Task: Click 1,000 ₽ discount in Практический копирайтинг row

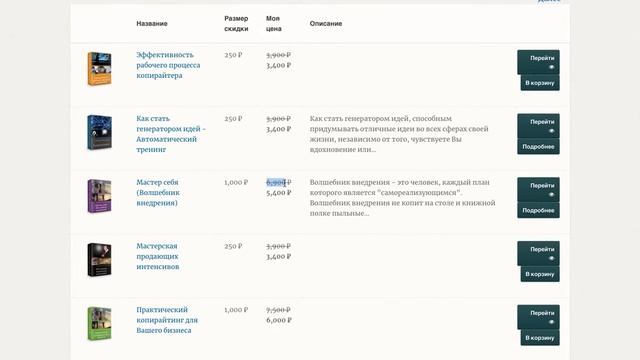Action: (x=236, y=309)
